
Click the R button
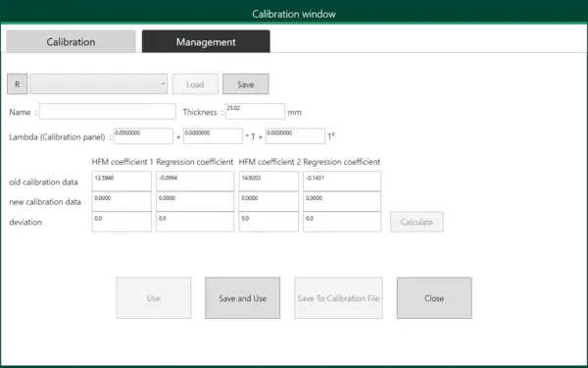click(18, 84)
